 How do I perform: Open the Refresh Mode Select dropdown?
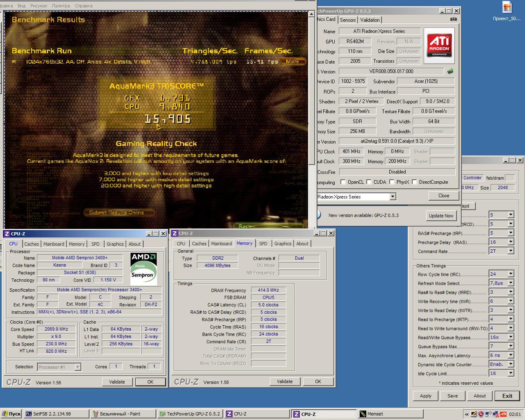511,283
